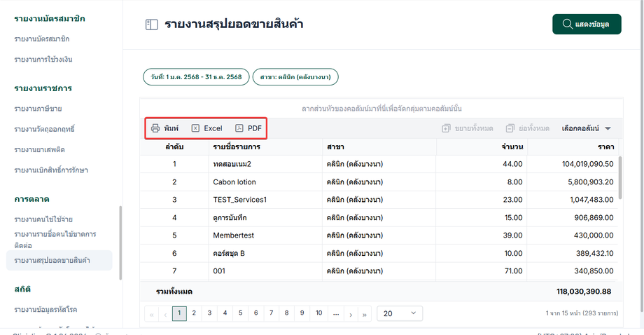Click the date range filter chip
The width and height of the screenshot is (644, 335).
196,77
